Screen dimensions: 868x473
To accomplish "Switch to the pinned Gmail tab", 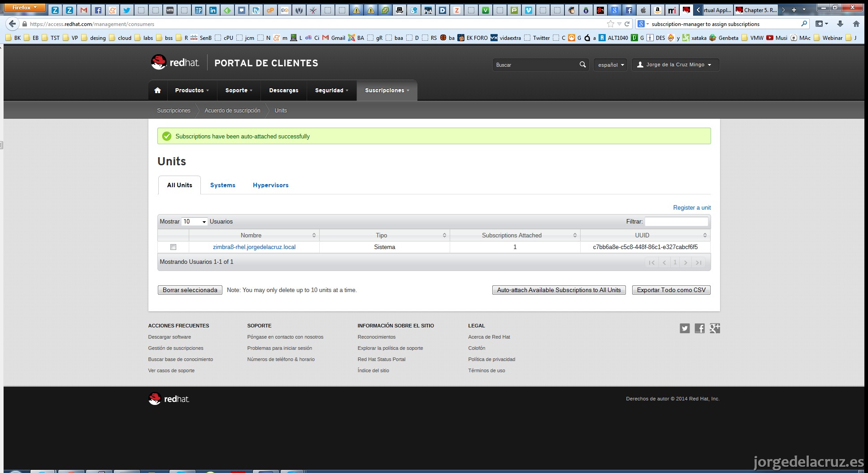I will click(84, 10).
